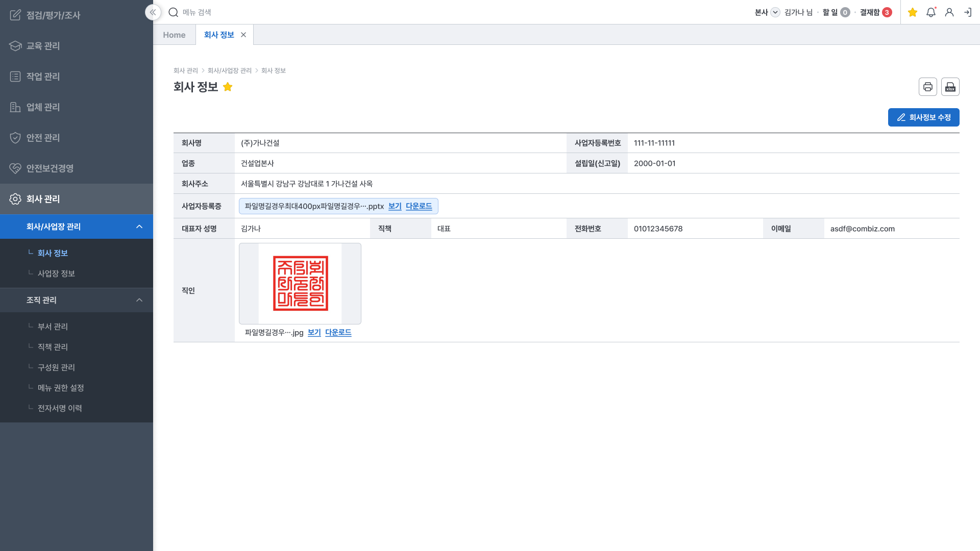Collapse the 조직 관리 section

click(139, 300)
